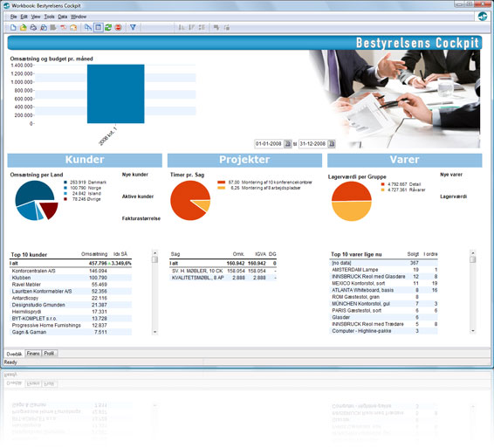Click the highlighted view layout toolbar icon
Image resolution: width=494 pixels, height=448 pixels.
pyautogui.click(x=99, y=28)
